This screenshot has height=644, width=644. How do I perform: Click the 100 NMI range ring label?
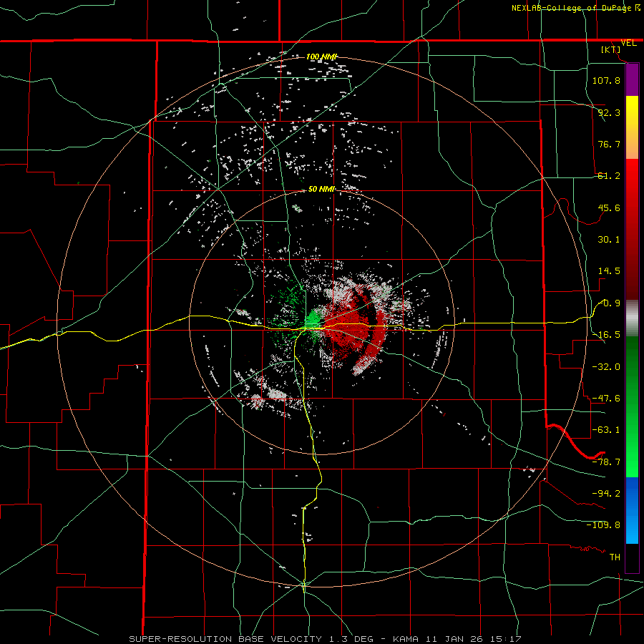(321, 57)
